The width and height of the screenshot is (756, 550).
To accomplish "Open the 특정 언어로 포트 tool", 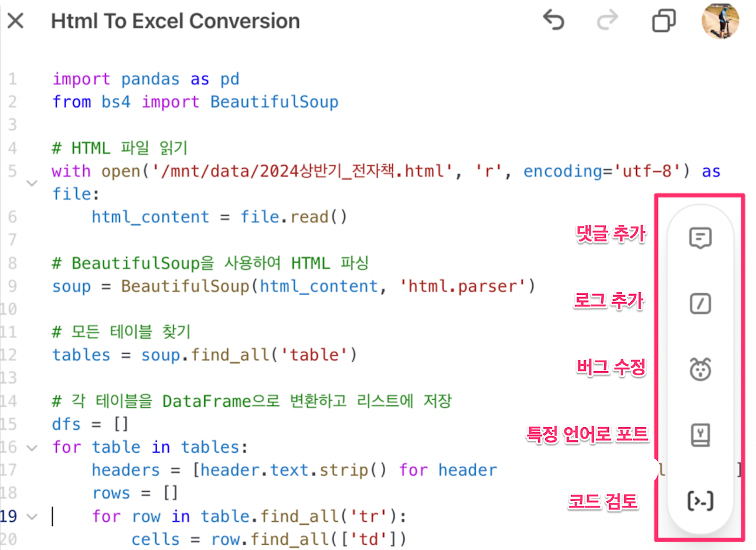I will 700,436.
